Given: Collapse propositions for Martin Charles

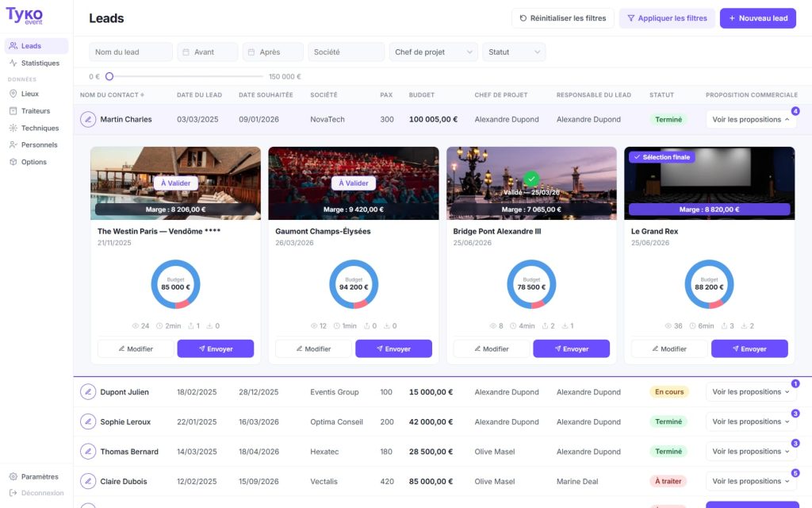Looking at the screenshot, I should [750, 119].
